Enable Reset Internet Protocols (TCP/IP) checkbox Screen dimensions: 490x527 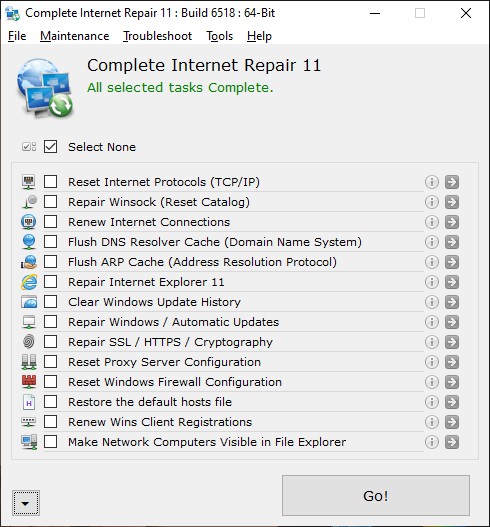pyautogui.click(x=50, y=182)
